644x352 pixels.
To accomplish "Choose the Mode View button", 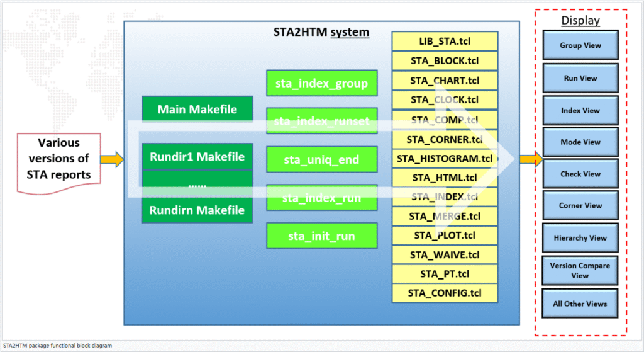I will [580, 142].
